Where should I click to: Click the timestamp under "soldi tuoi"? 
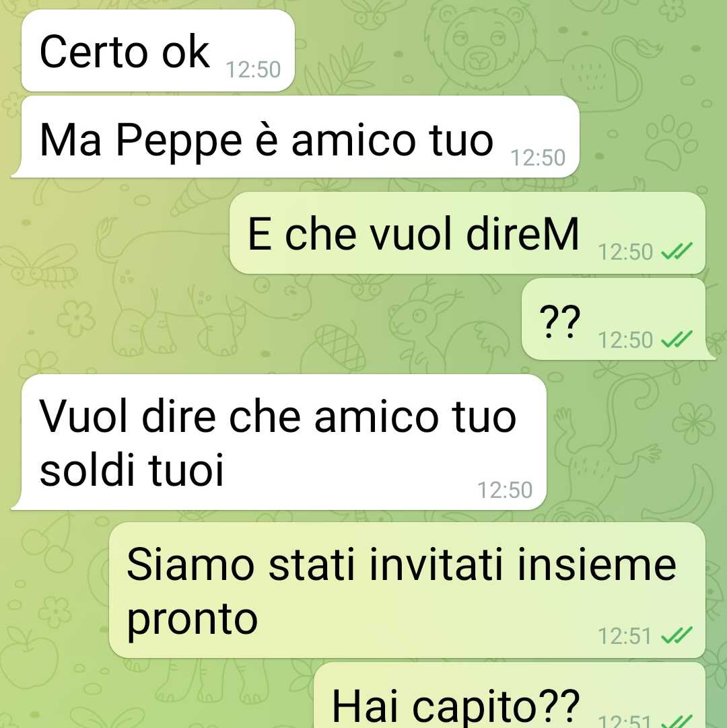pos(505,490)
